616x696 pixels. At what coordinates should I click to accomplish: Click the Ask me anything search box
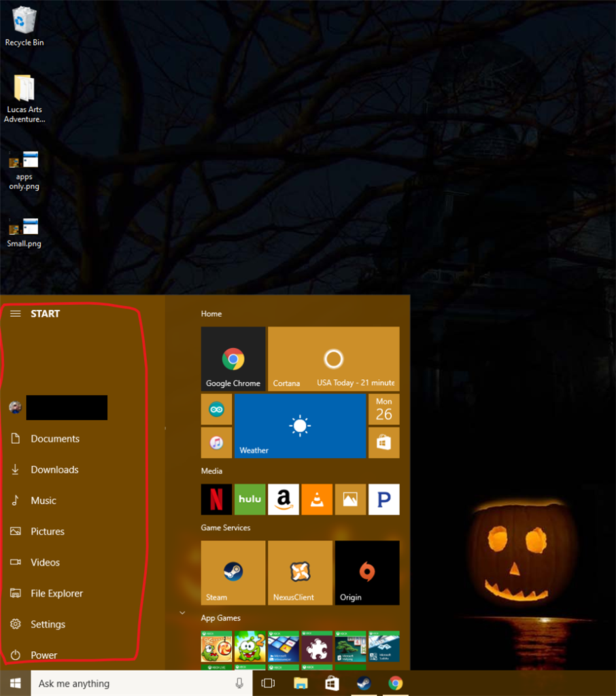[x=141, y=683]
